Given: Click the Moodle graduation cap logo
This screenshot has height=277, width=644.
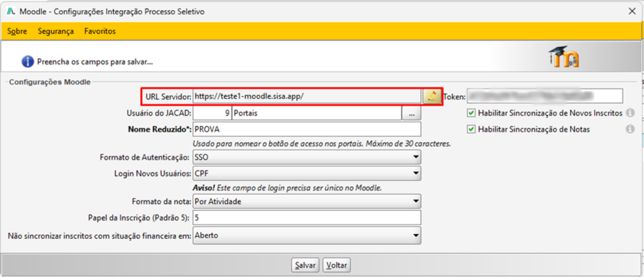Looking at the screenshot, I should click(563, 57).
